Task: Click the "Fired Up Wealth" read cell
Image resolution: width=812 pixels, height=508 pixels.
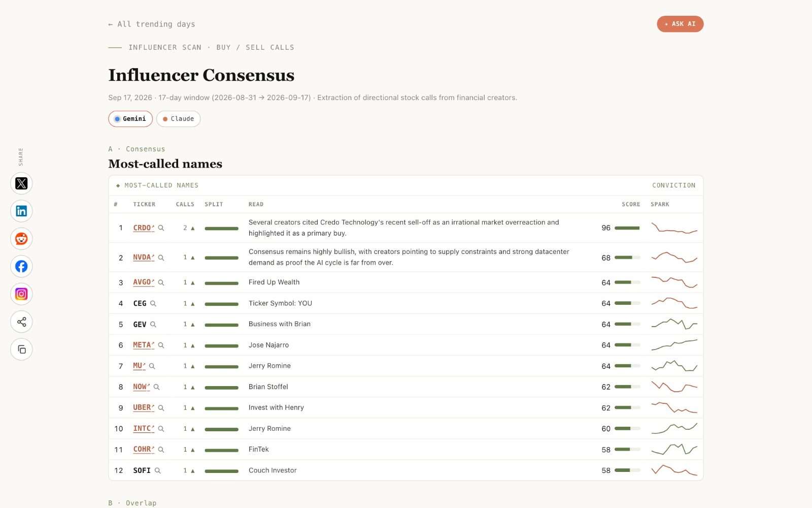Action: 274,282
